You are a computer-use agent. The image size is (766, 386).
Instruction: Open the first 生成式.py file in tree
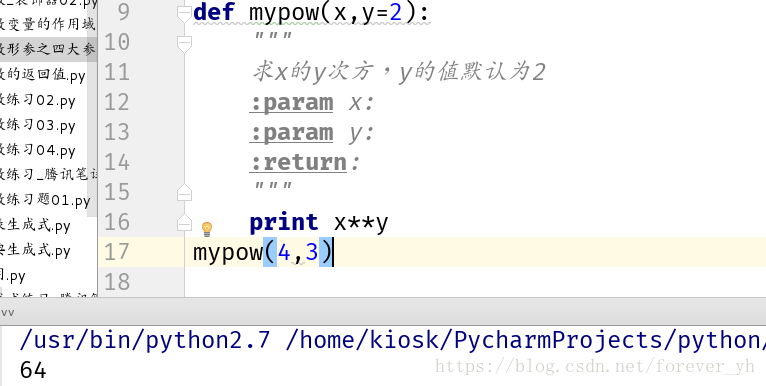click(x=35, y=225)
